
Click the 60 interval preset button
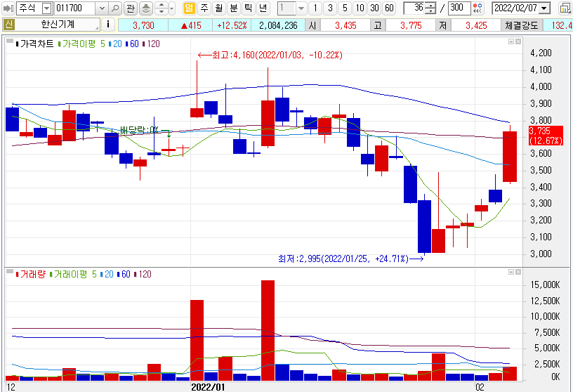[390, 8]
